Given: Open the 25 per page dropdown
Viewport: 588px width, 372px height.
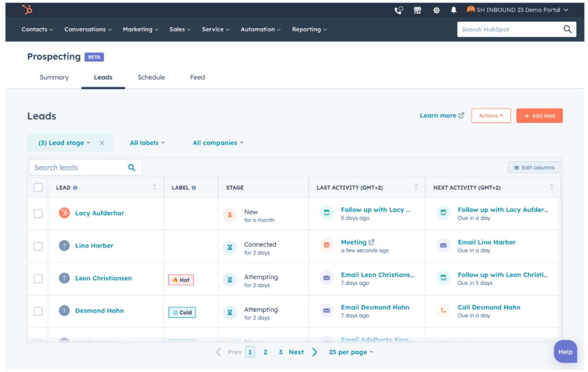Looking at the screenshot, I should pyautogui.click(x=351, y=352).
